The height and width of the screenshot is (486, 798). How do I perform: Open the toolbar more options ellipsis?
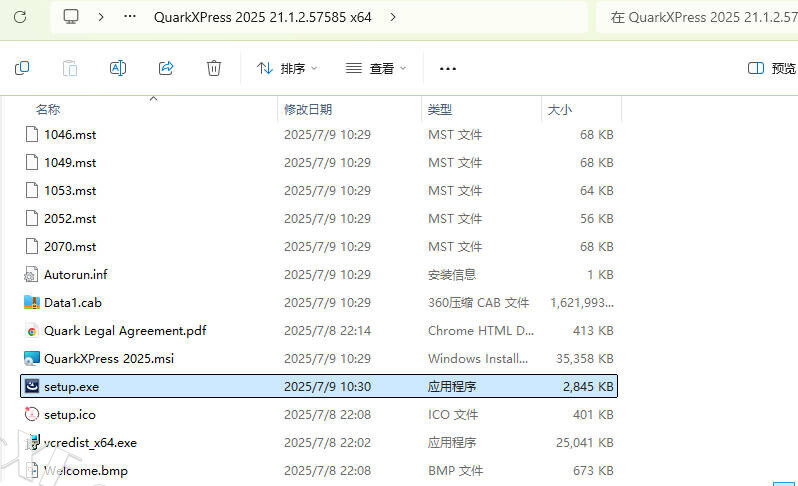tap(448, 68)
